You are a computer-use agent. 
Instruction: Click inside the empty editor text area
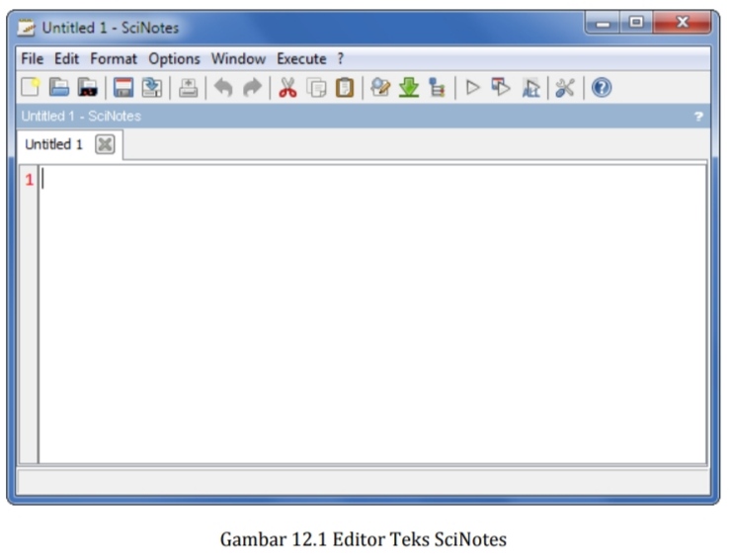(x=372, y=314)
